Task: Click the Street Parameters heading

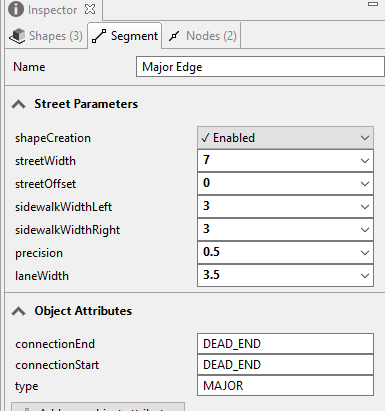Action: pos(86,104)
